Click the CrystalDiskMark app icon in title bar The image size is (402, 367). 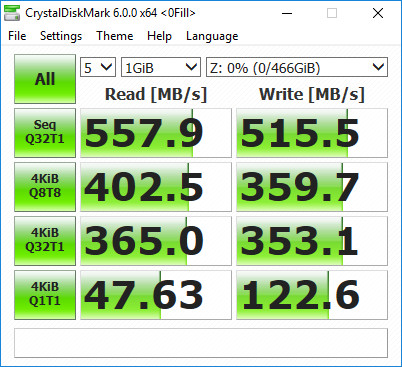click(x=12, y=13)
